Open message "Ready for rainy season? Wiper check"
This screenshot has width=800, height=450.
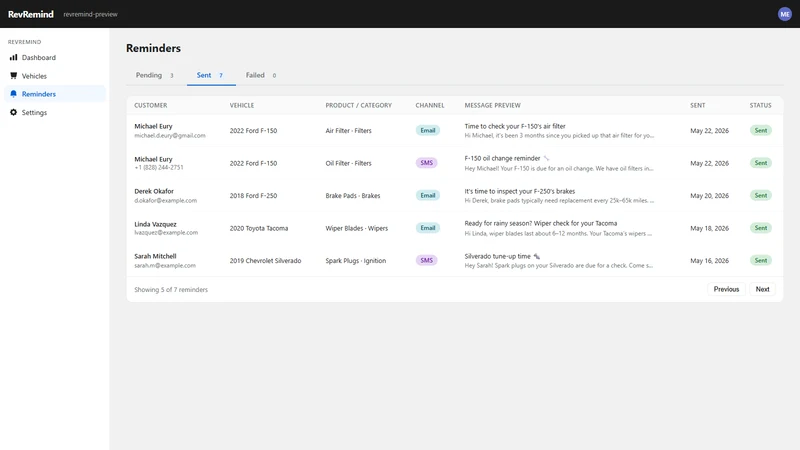click(540, 223)
